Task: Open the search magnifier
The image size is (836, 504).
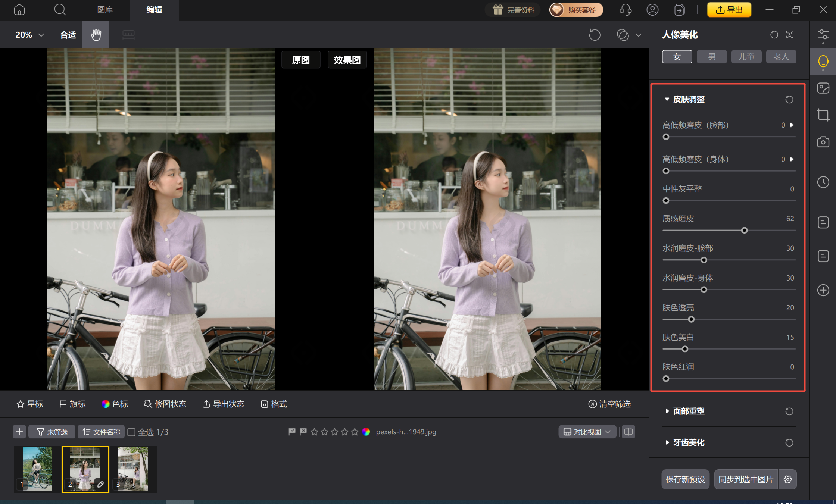Action: coord(60,10)
